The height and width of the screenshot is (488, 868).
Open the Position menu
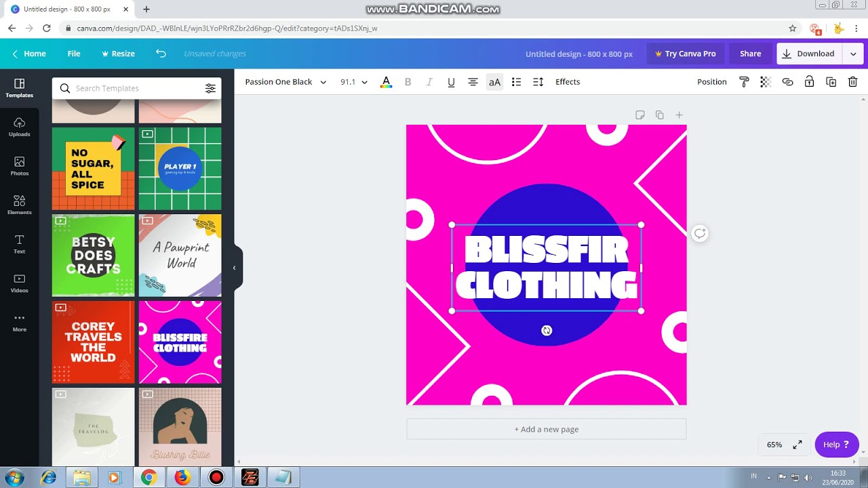click(712, 82)
